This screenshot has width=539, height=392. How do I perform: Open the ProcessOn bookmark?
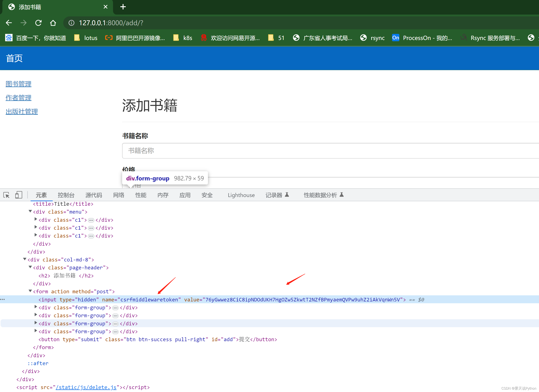[x=422, y=38]
